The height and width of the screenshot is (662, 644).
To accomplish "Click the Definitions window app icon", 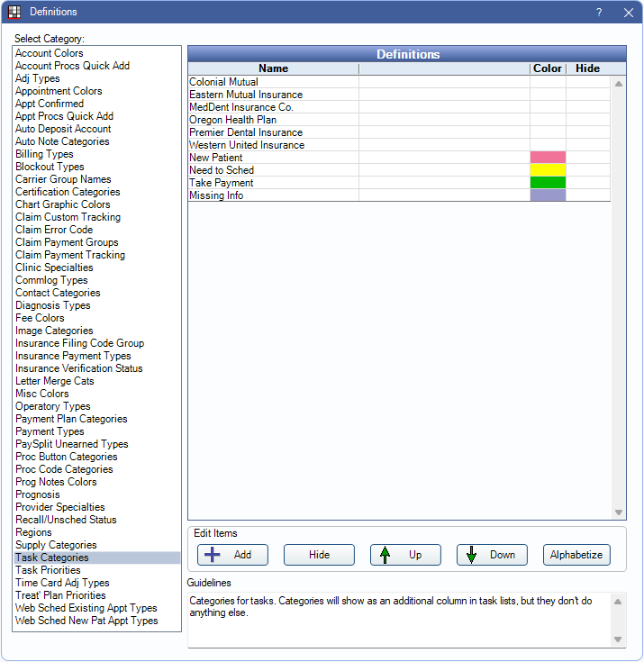I will (x=14, y=13).
